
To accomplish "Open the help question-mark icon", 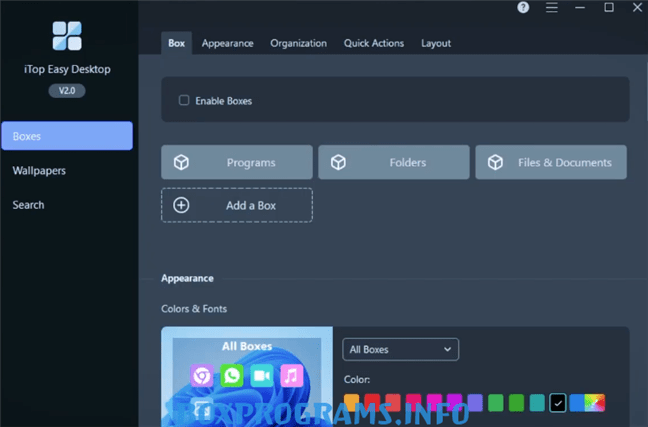I will click(x=523, y=7).
